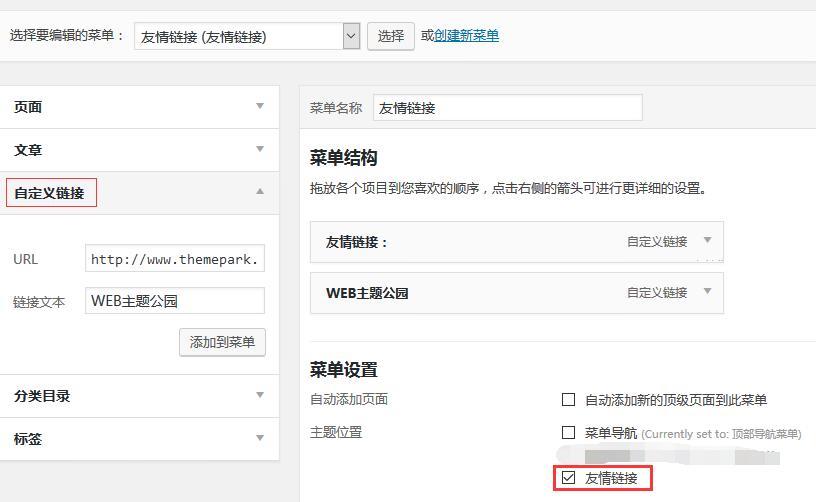Uncheck the 友情链接 theme location
This screenshot has width=816, height=502.
(x=568, y=479)
